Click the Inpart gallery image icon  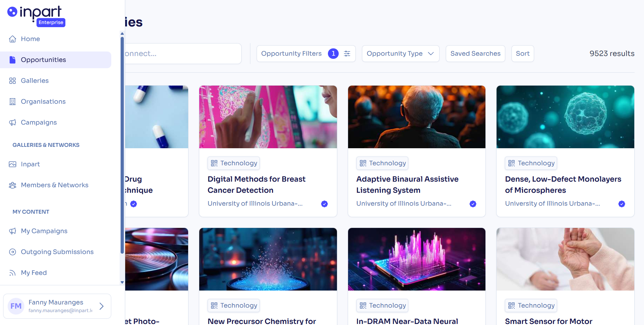13,164
